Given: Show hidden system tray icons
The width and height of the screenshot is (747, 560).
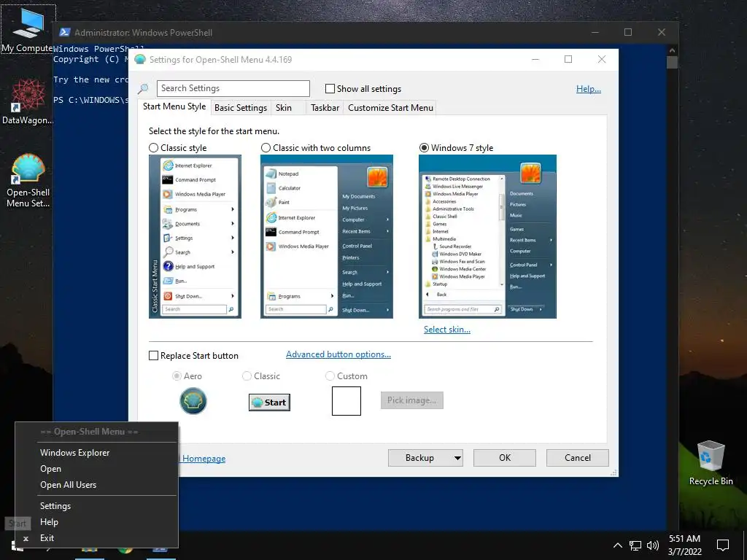Looking at the screenshot, I should (617, 545).
